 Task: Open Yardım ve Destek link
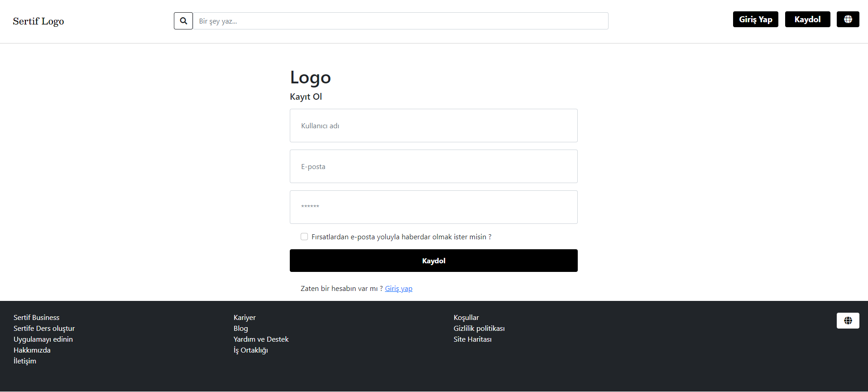(x=261, y=339)
